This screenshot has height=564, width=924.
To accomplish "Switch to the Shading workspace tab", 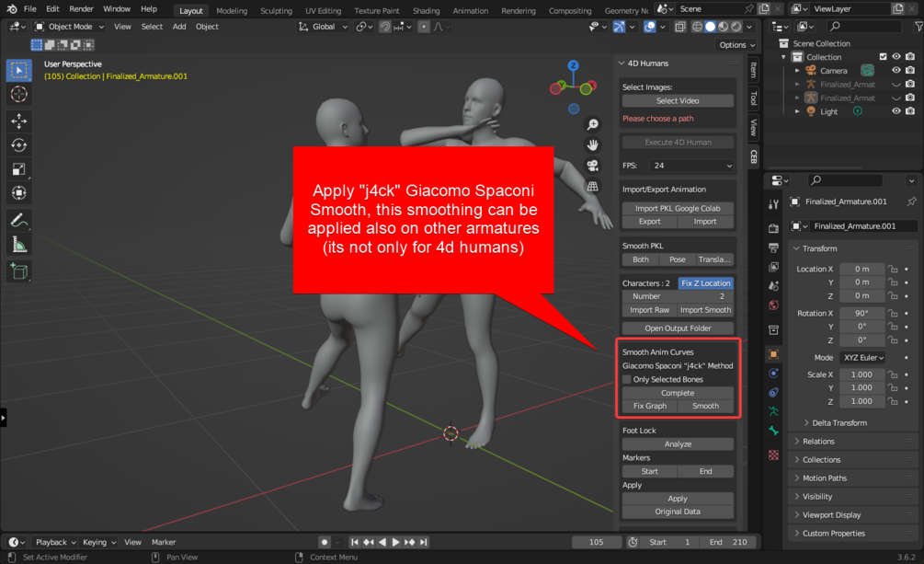I will tap(426, 11).
